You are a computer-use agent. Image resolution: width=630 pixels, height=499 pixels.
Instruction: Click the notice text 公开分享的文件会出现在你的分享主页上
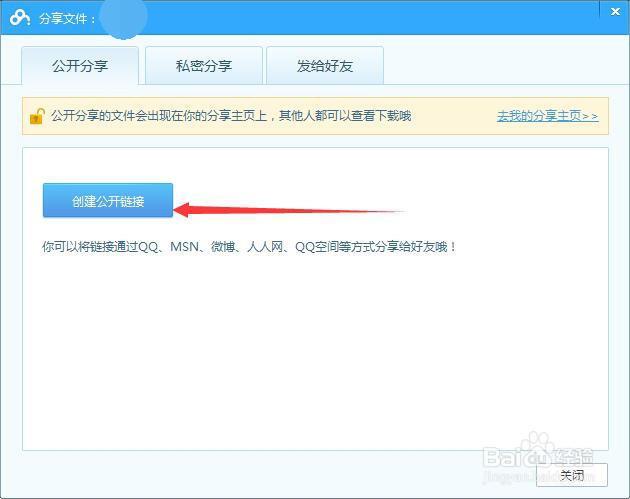pyautogui.click(x=159, y=116)
